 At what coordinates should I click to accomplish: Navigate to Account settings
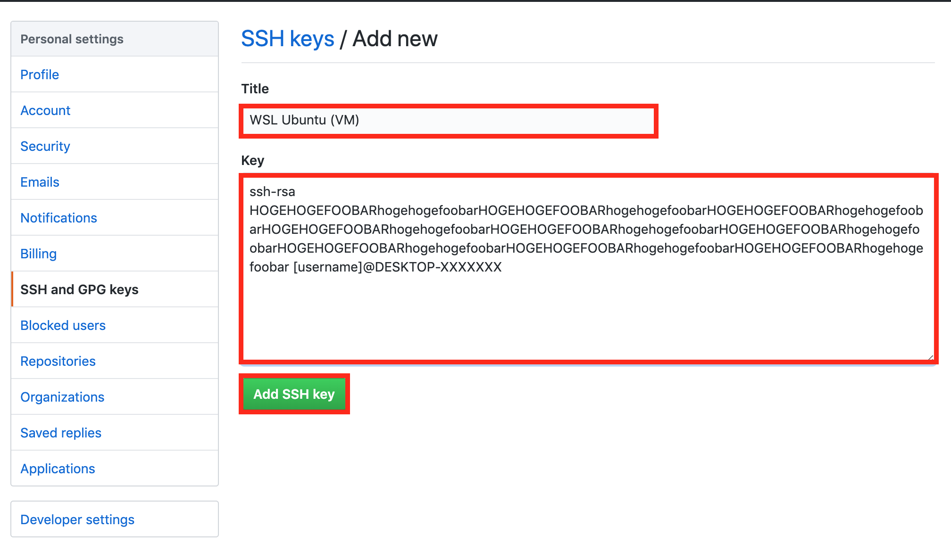45,110
